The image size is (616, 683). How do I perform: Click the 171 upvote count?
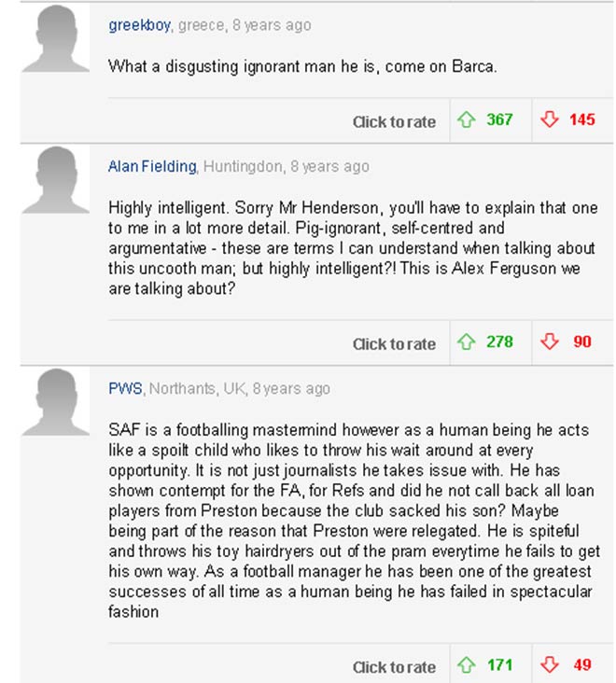point(499,666)
